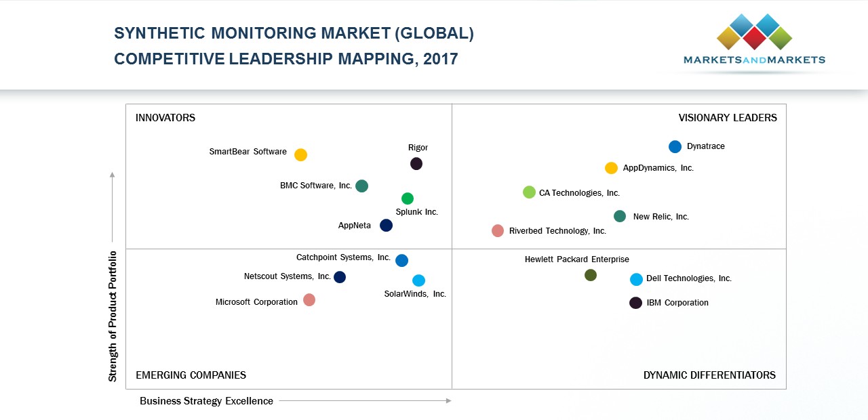868x420 pixels.
Task: Select the blue Dynatrace data point
Action: [x=675, y=147]
